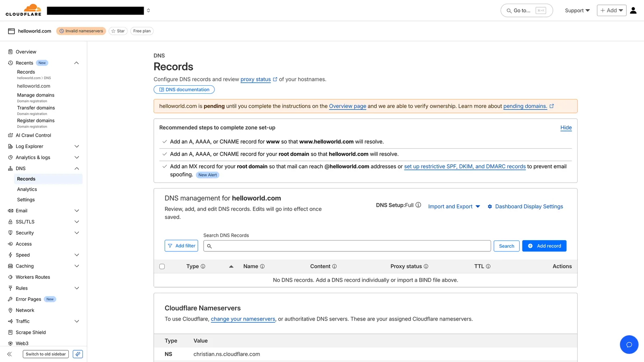This screenshot has width=644, height=362.
Task: Click the Rules icon in sidebar
Action: (10, 288)
